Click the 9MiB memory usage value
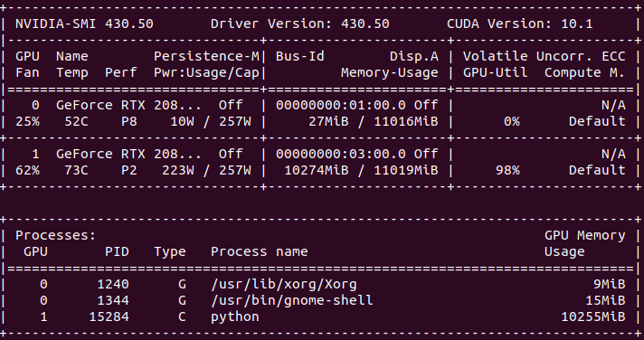Viewport: 644px width, 340px height. [609, 284]
